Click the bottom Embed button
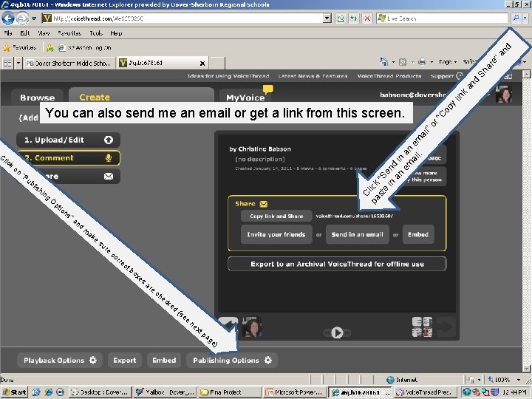 164,360
